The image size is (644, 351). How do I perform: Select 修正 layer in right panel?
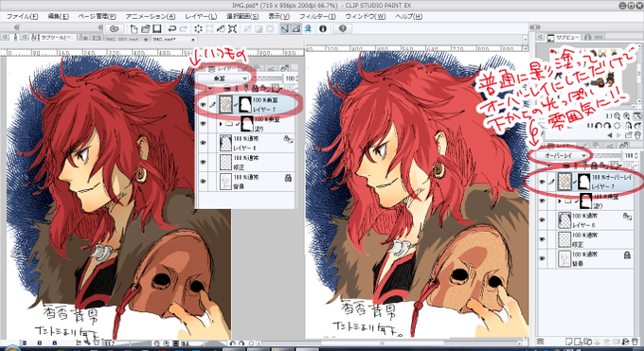click(x=587, y=239)
